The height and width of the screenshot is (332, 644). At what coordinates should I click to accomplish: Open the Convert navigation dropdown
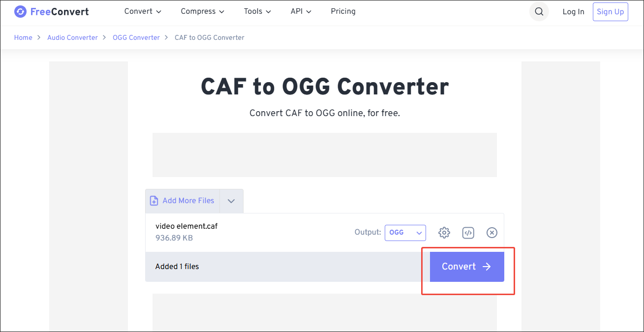(143, 11)
